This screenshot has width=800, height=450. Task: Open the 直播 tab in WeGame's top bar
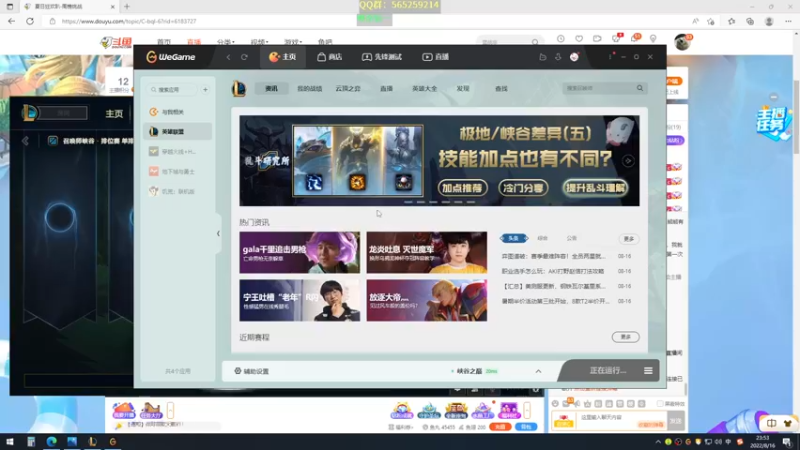[x=435, y=57]
